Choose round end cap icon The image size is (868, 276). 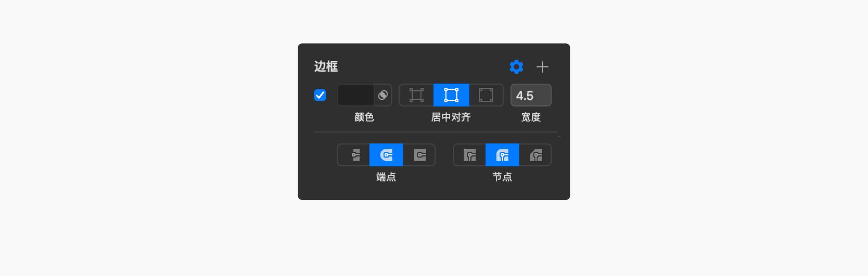click(386, 155)
